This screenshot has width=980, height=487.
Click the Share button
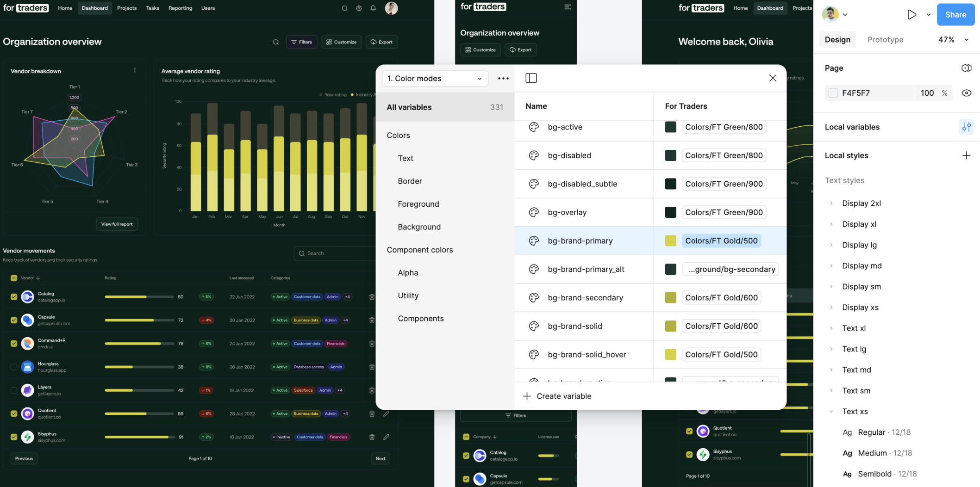tap(955, 15)
